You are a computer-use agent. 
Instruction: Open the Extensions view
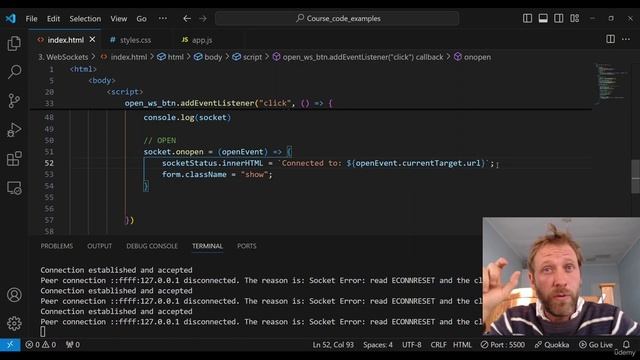[x=14, y=159]
